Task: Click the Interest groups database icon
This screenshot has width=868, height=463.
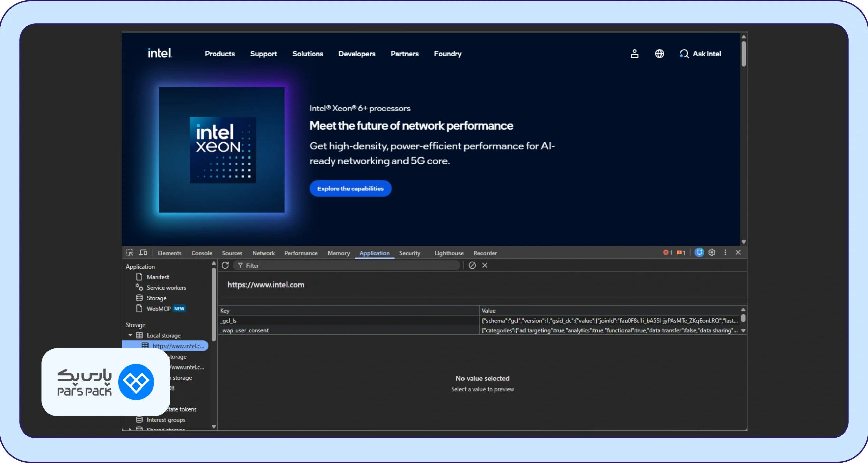Action: (x=139, y=419)
